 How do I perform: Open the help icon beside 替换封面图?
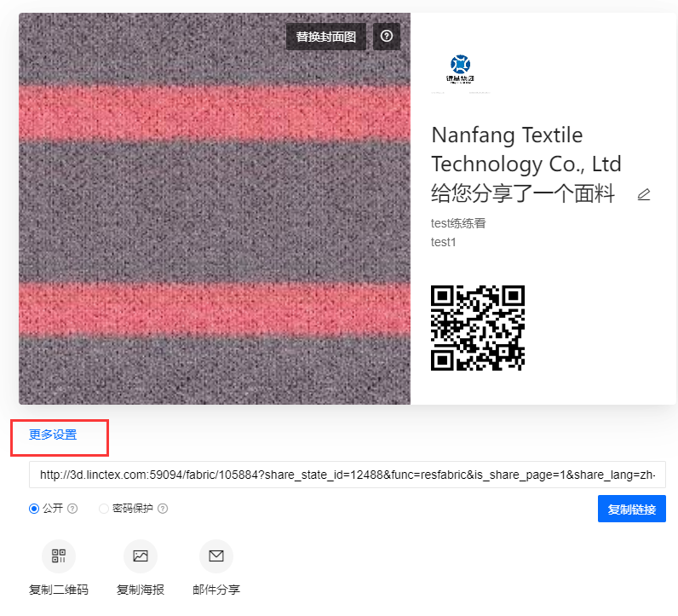pyautogui.click(x=387, y=37)
